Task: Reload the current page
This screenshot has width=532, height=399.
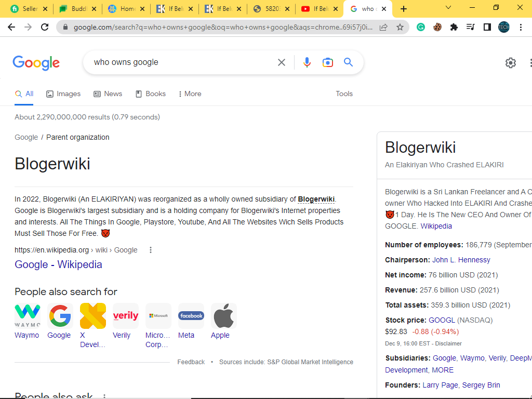Action: [x=45, y=27]
